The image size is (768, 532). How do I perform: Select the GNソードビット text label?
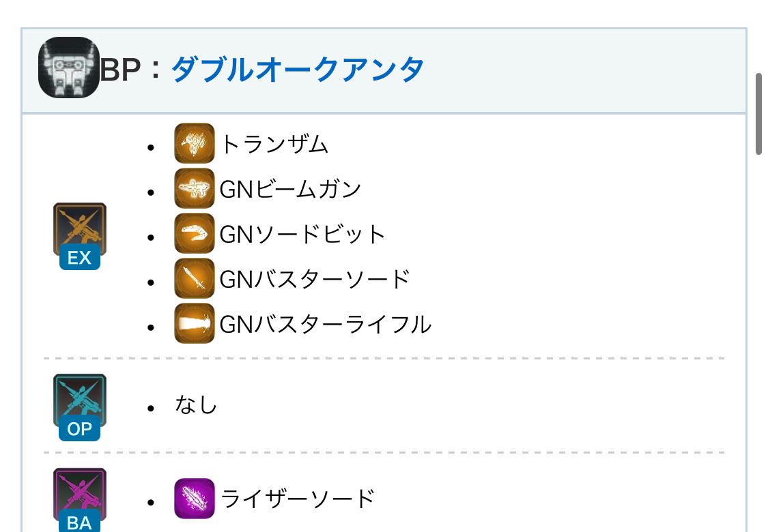coord(302,234)
